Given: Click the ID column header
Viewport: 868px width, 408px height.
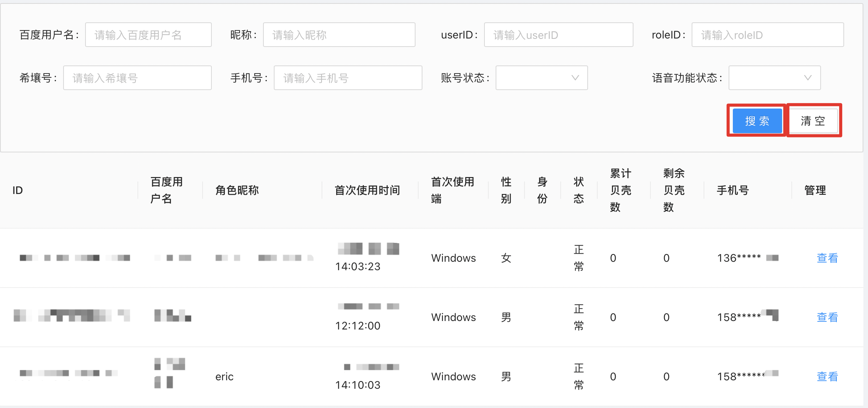Looking at the screenshot, I should [18, 190].
